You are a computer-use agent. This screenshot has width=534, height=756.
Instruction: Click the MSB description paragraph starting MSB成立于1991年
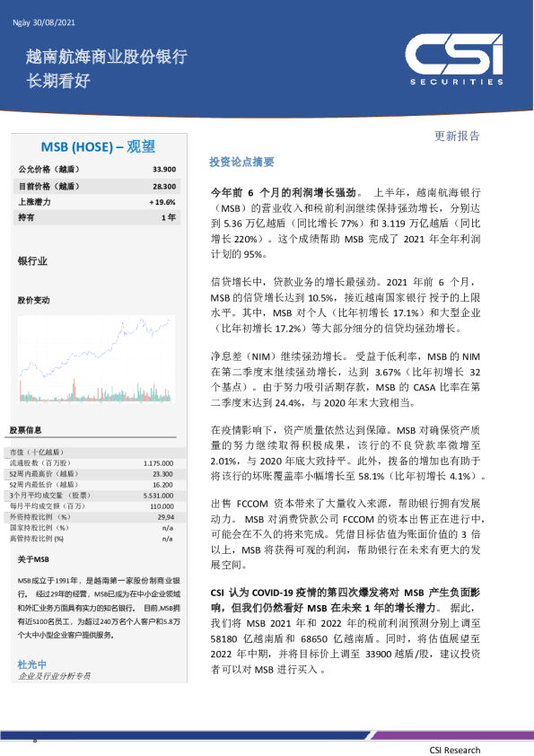pyautogui.click(x=99, y=608)
